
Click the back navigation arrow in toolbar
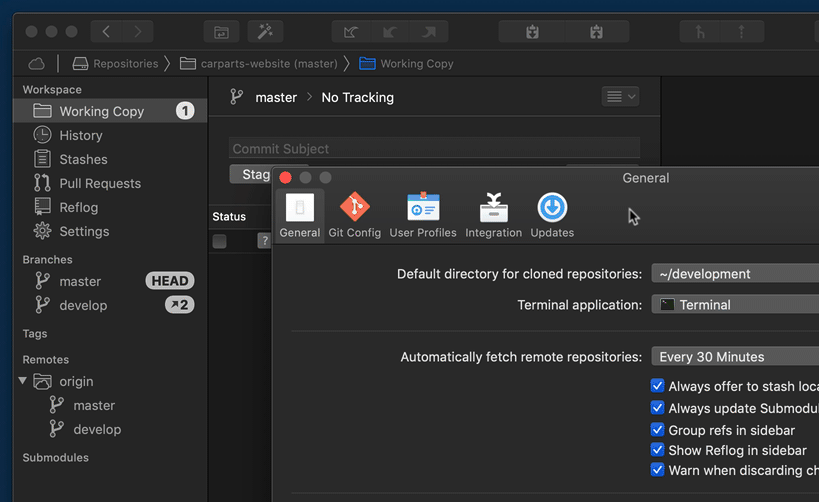click(x=106, y=32)
